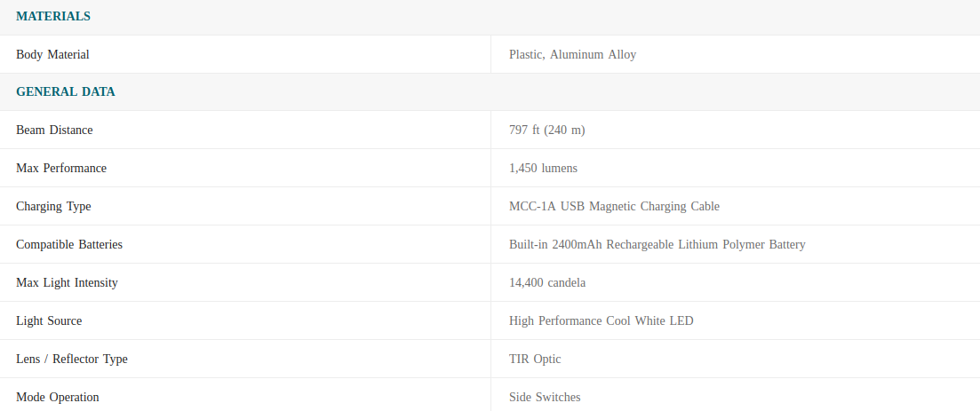The image size is (980, 411).
Task: Click the MATERIALS section header
Action: pos(53,16)
